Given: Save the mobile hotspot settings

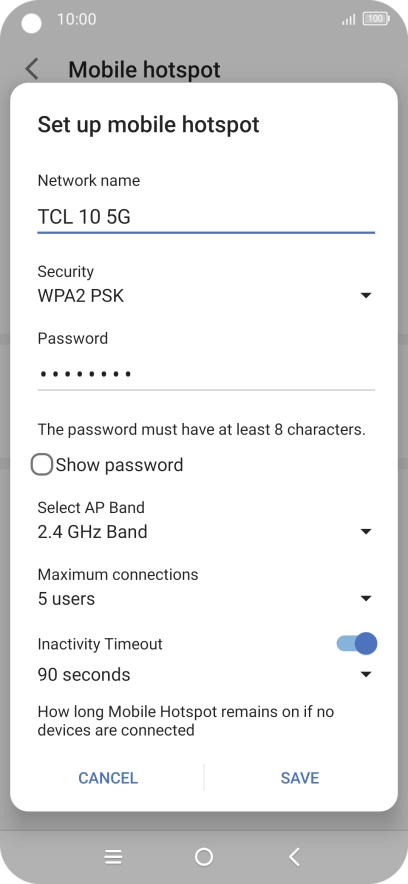Looking at the screenshot, I should pyautogui.click(x=300, y=778).
